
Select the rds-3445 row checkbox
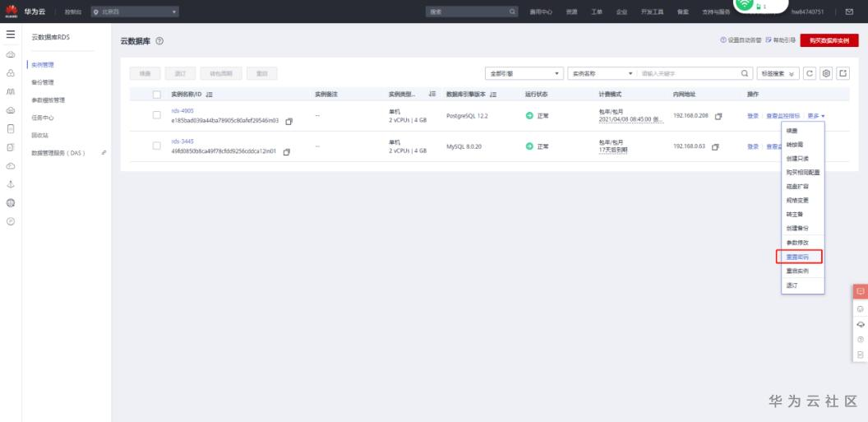157,146
